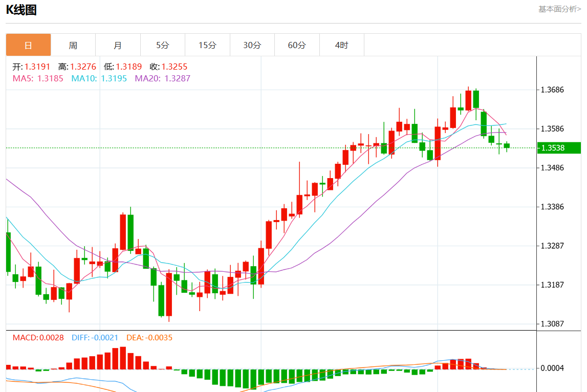The width and height of the screenshot is (587, 392).
Task: Click the 1.3187 price axis label
Action: (552, 285)
